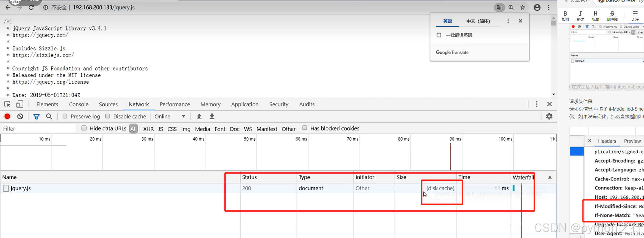This screenshot has width=644, height=238.
Task: Reload the jquery.js page
Action: [x=31, y=7]
